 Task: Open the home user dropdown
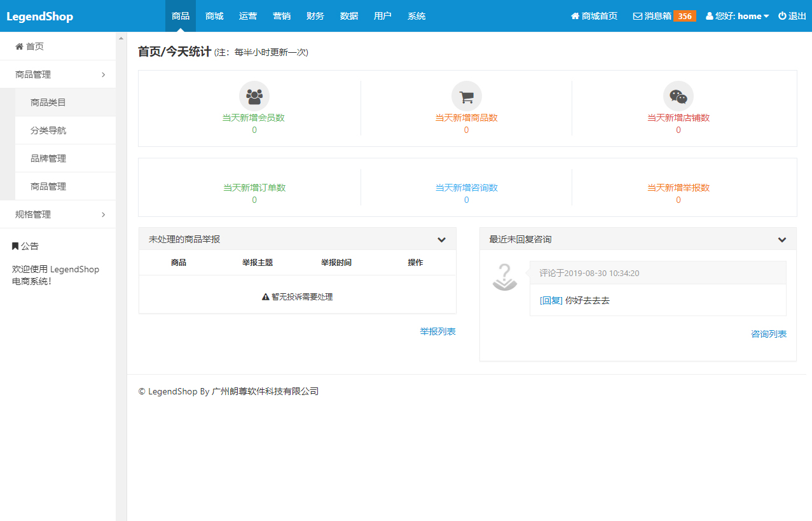[x=738, y=16]
